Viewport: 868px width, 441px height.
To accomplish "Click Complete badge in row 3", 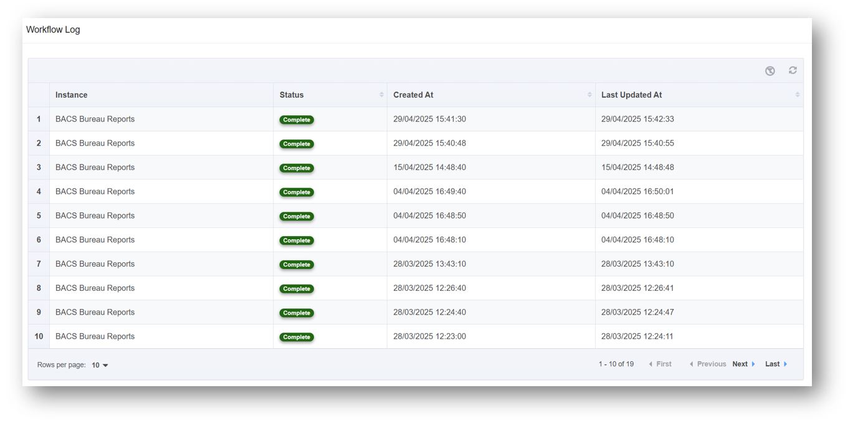I will 297,168.
